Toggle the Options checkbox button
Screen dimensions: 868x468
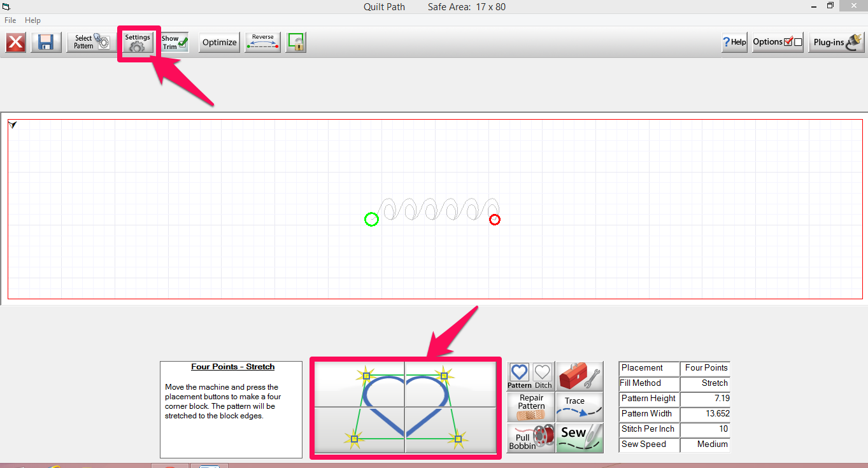coord(778,43)
